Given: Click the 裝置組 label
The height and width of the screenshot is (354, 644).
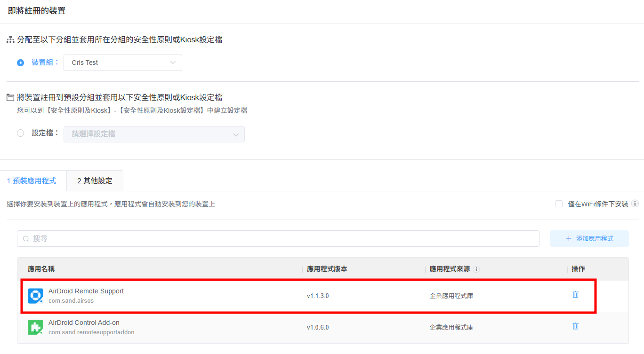Looking at the screenshot, I should click(45, 63).
